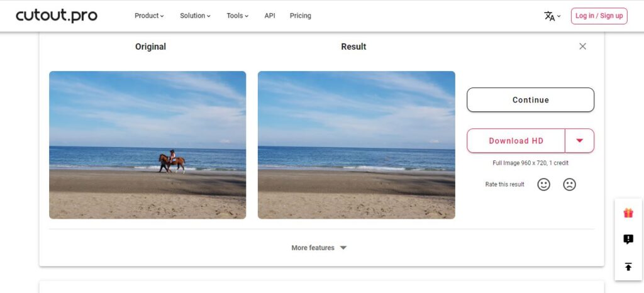This screenshot has width=644, height=293.
Task: Jump to top with the arrow icon
Action: [x=628, y=267]
